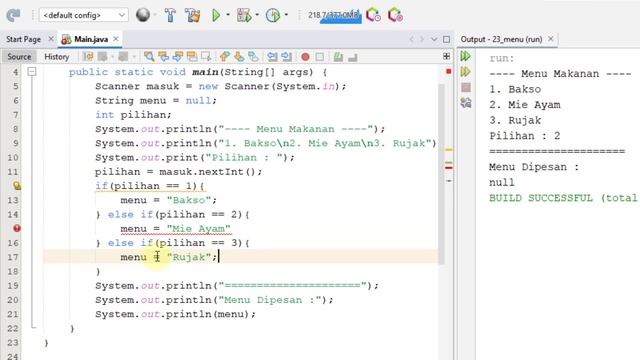Close the Output 23_menu tab
The width and height of the screenshot is (640, 360).
pyautogui.click(x=551, y=39)
